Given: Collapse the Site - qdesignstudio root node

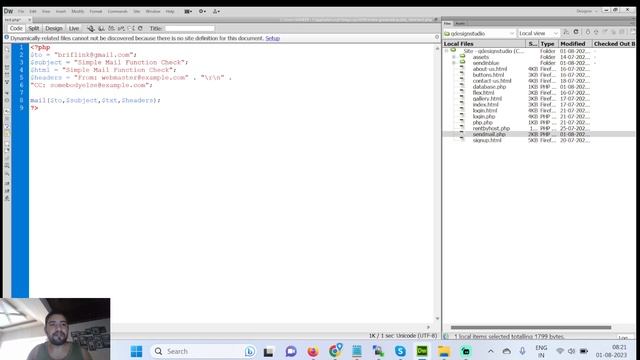Looking at the screenshot, I should tap(446, 51).
